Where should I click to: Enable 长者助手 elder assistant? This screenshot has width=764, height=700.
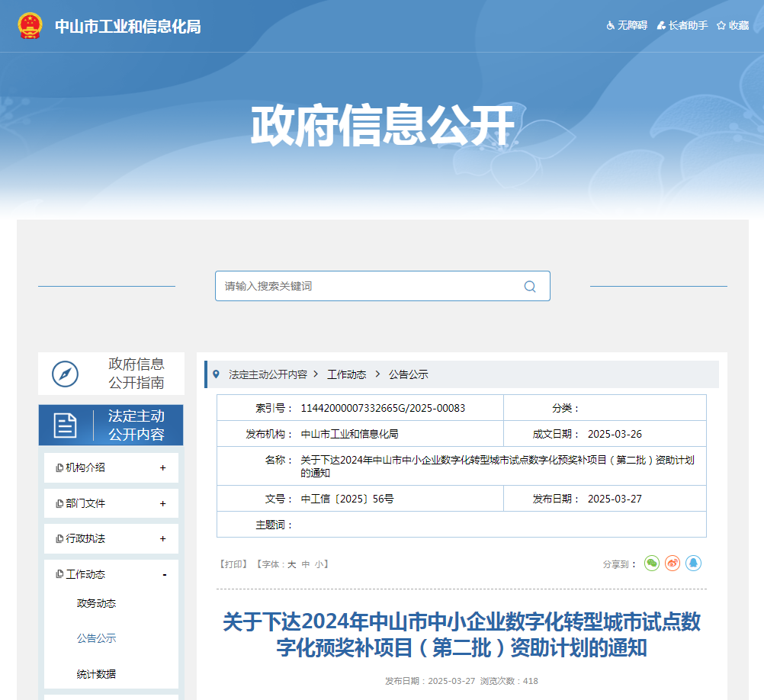(682, 25)
